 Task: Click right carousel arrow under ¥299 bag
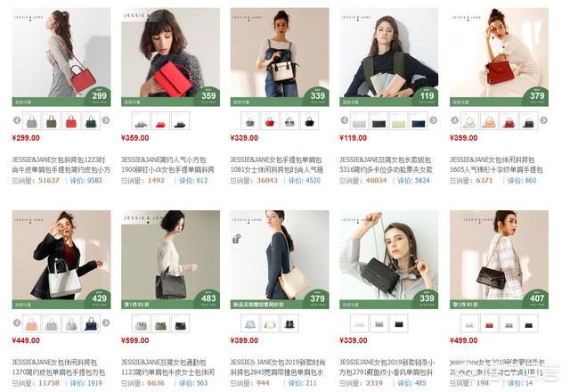pos(106,120)
